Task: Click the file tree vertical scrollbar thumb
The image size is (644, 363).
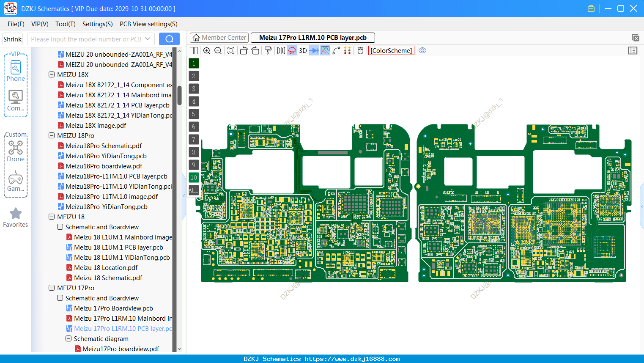Action: pyautogui.click(x=179, y=95)
